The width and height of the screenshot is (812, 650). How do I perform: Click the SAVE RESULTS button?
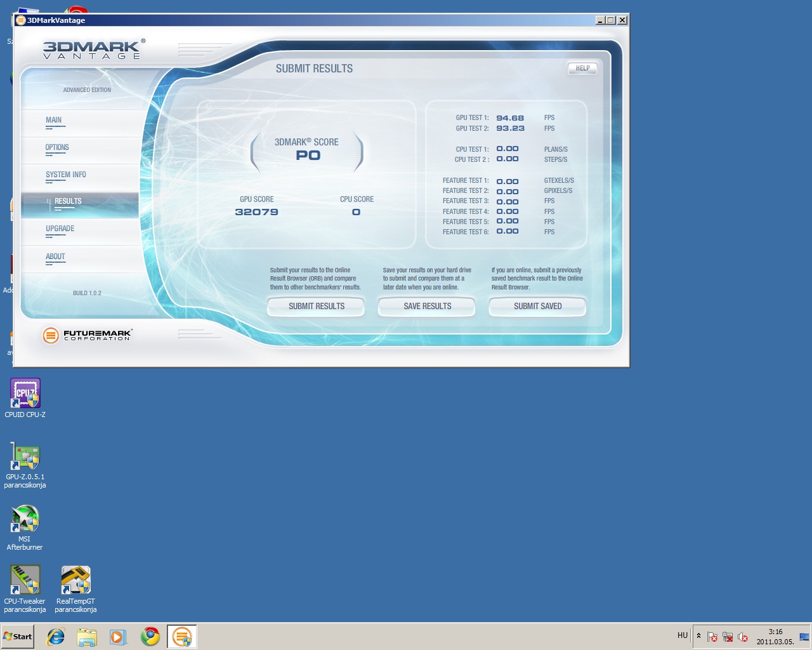coord(427,306)
